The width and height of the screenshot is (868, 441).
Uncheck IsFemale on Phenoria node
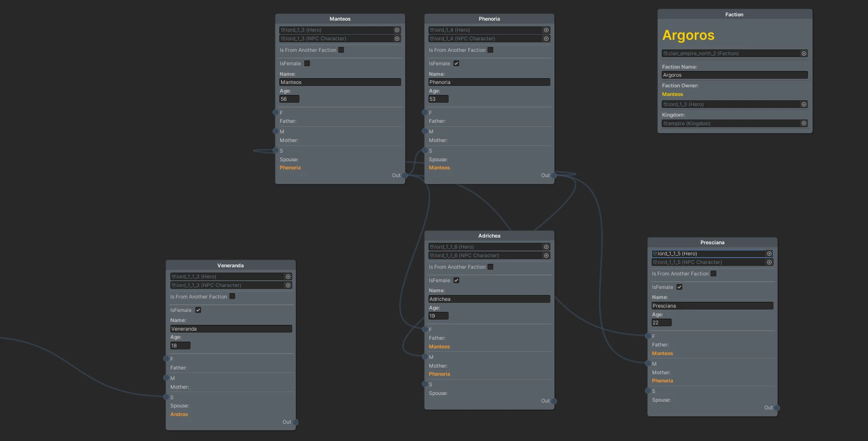(x=456, y=63)
